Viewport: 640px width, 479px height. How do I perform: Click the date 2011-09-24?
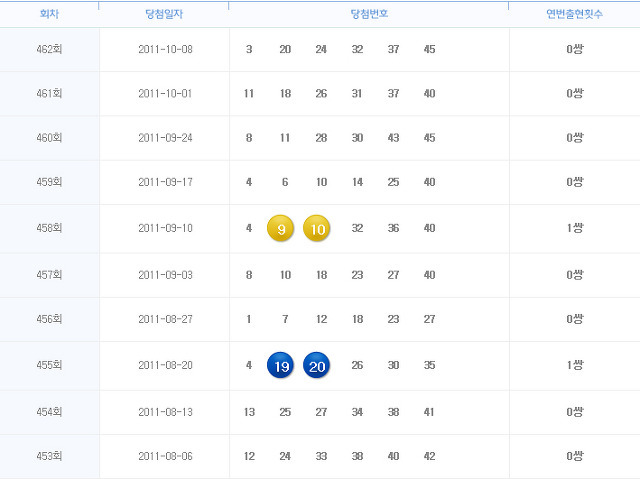pyautogui.click(x=165, y=138)
